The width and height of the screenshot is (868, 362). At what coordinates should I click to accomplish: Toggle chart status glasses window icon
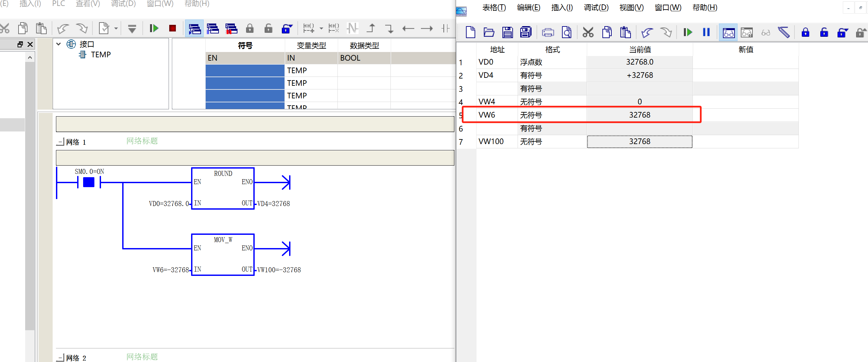[x=729, y=33]
